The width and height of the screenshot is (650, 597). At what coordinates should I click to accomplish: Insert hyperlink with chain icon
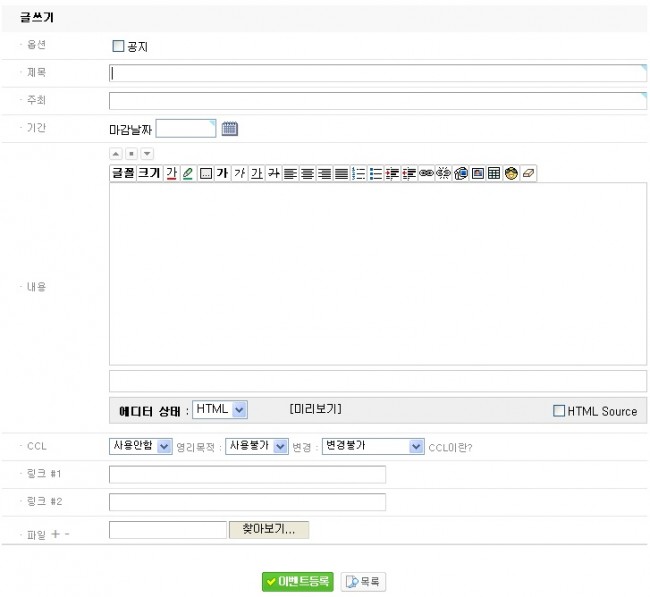click(x=426, y=173)
